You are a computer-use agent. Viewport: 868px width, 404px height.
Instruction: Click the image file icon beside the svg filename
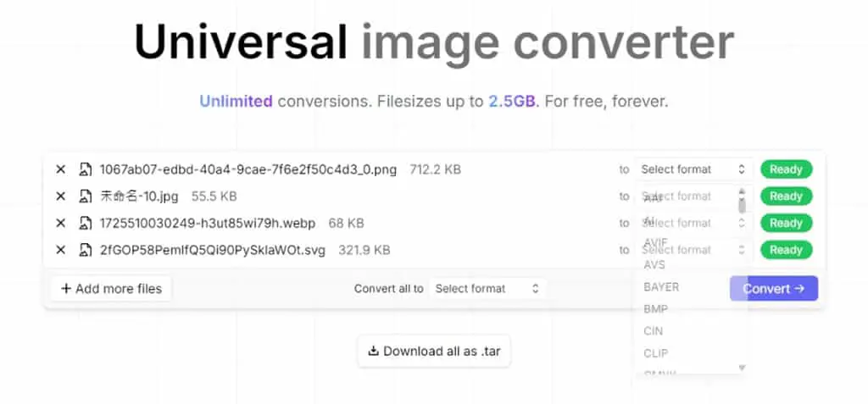coord(86,250)
